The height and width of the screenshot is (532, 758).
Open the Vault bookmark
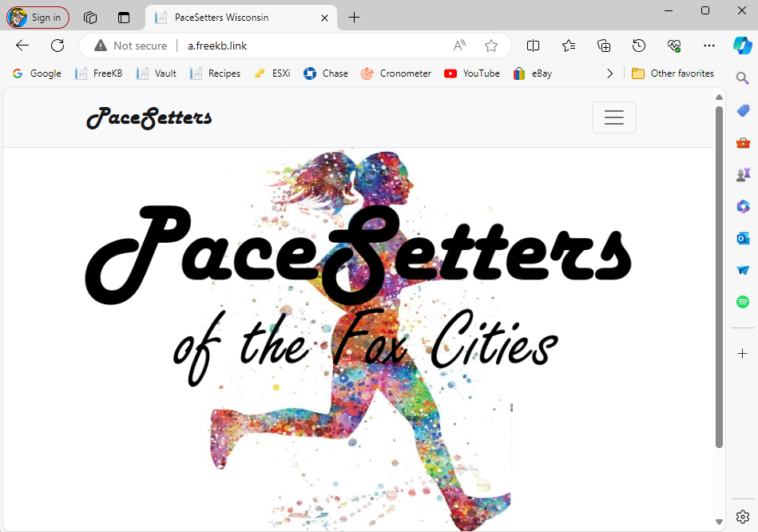point(156,73)
